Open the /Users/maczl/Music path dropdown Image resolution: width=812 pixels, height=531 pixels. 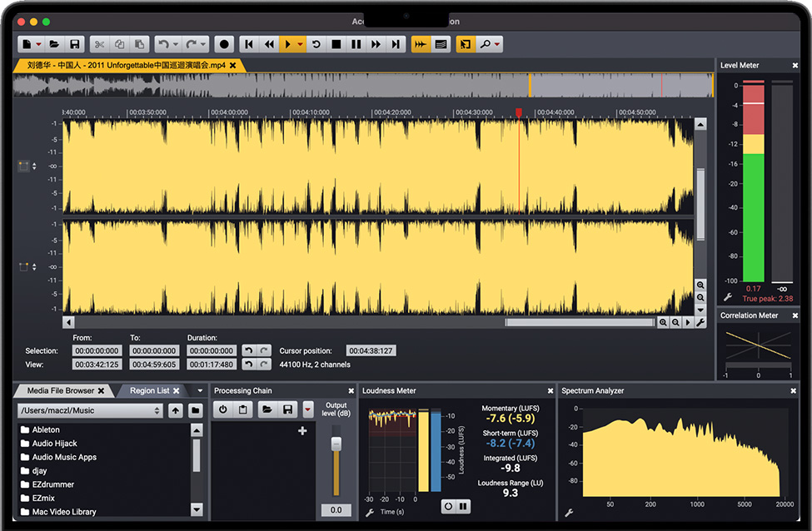[91, 410]
